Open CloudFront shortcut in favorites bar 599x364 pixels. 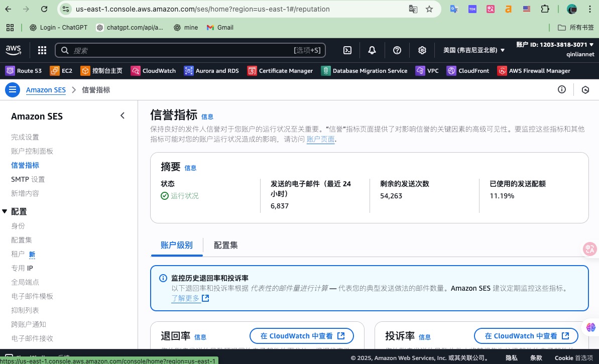point(467,71)
